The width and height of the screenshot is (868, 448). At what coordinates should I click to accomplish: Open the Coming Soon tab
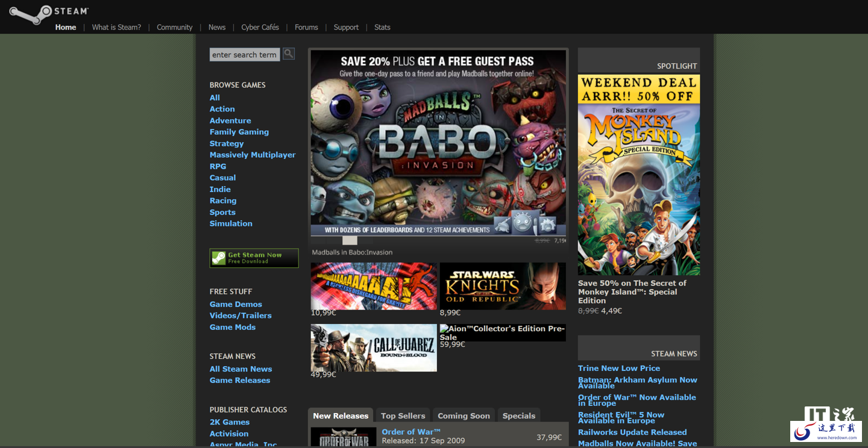click(x=464, y=415)
